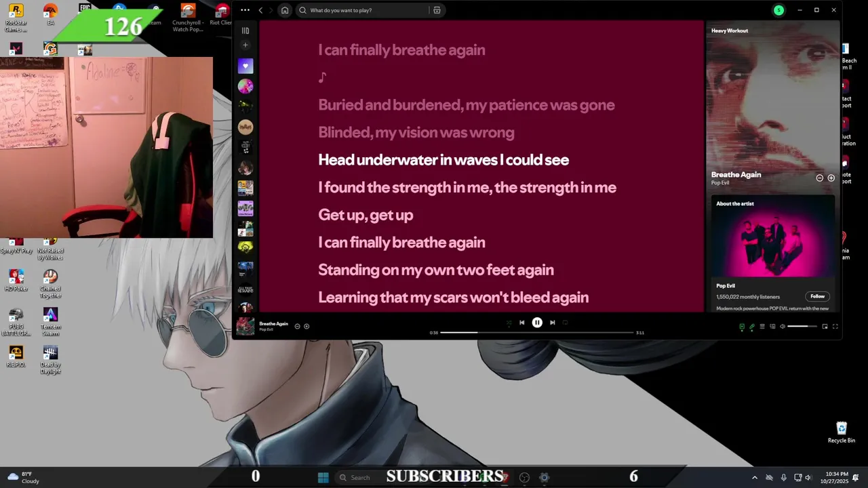Add to Liked Songs from bottom player bar
Image resolution: width=868 pixels, height=488 pixels.
click(307, 326)
